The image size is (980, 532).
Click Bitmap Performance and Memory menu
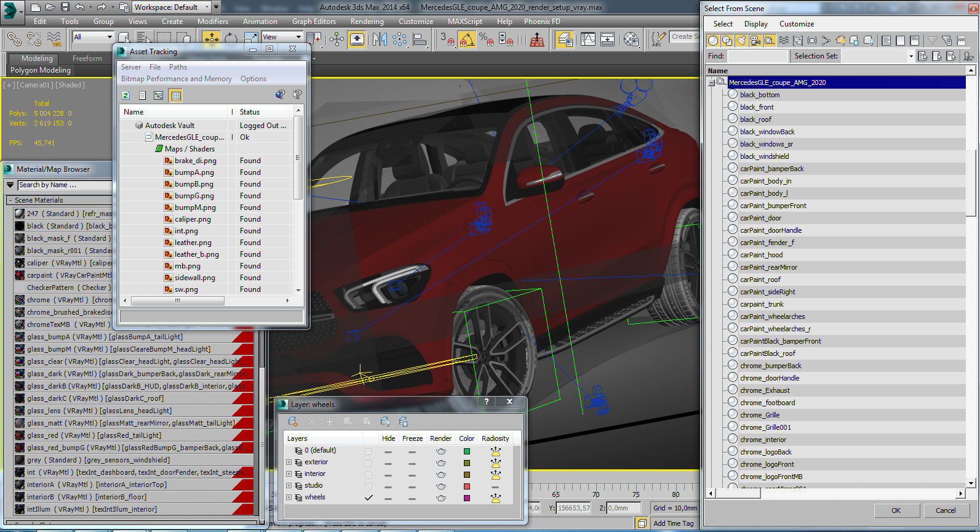point(177,79)
